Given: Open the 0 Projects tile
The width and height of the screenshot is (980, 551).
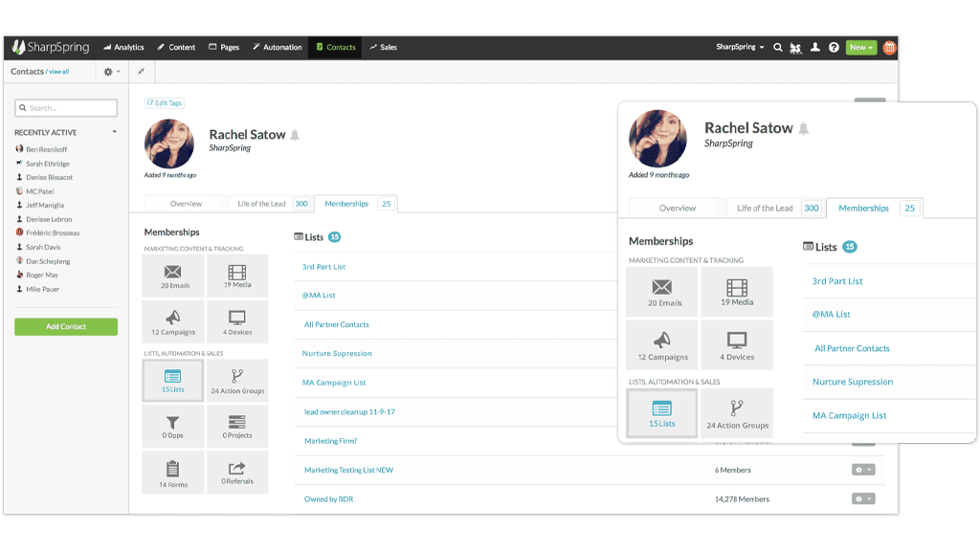Looking at the screenshot, I should (237, 427).
